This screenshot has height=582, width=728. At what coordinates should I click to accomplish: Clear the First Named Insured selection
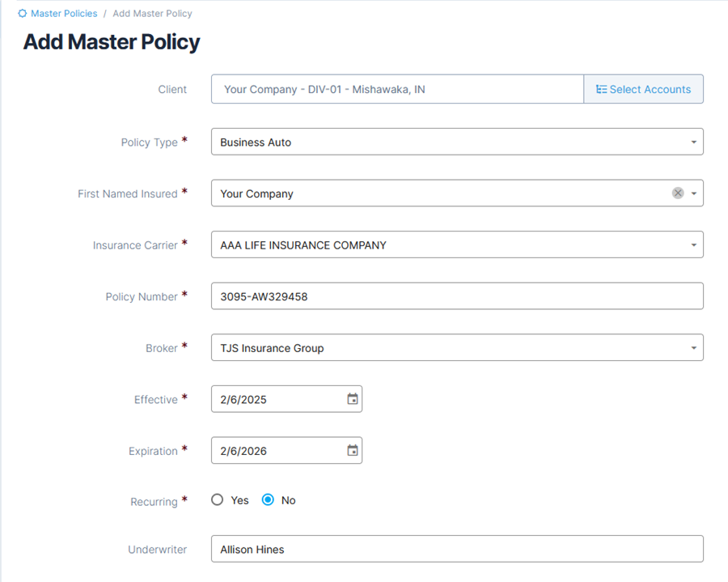[x=678, y=193]
